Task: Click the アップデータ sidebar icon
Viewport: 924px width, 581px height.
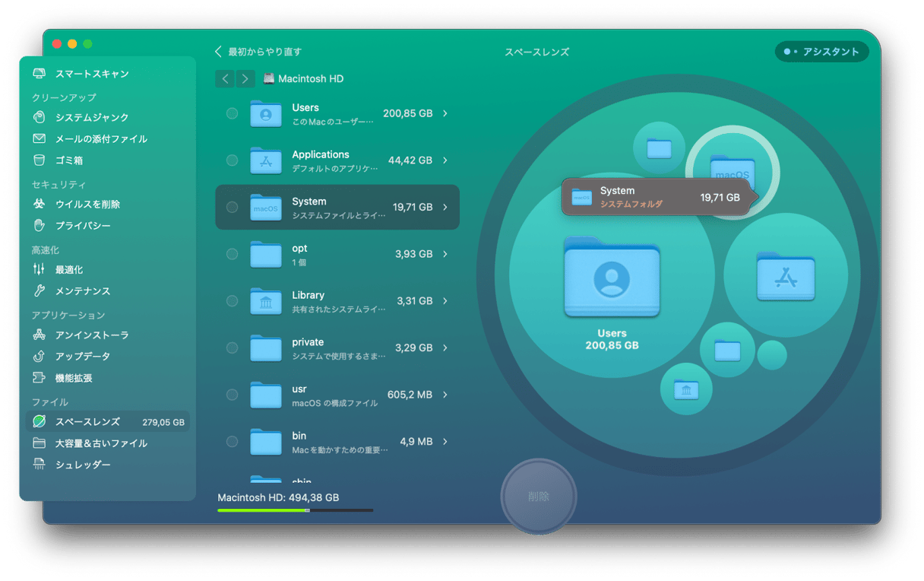Action: coord(39,356)
